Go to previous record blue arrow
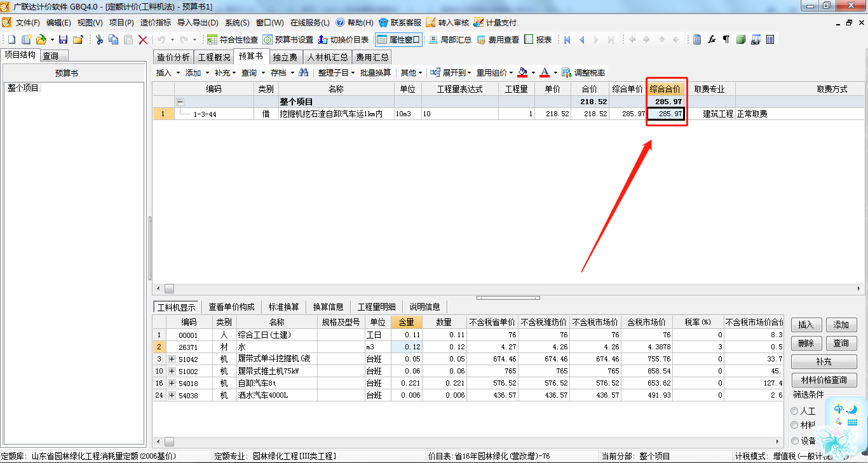Viewport: 868px width, 463px height. point(581,39)
